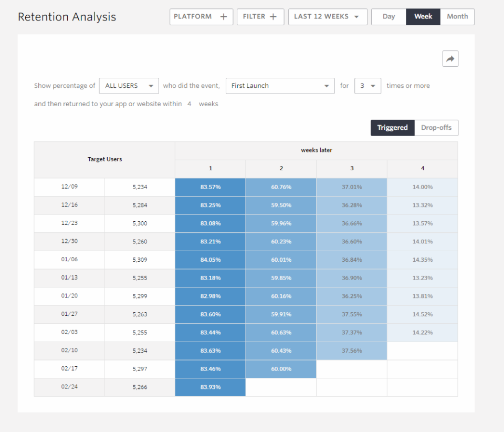Click the 59.91% retention cell
Viewport: 504px width, 432px height.
[x=281, y=314]
